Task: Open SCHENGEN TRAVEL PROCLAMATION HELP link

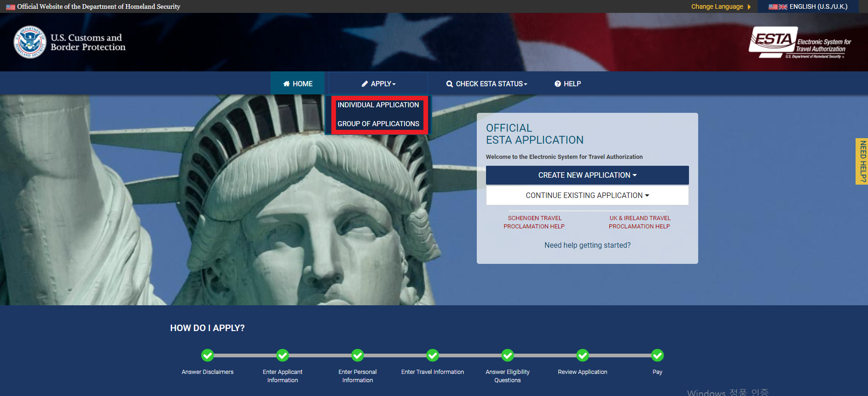Action: click(534, 222)
